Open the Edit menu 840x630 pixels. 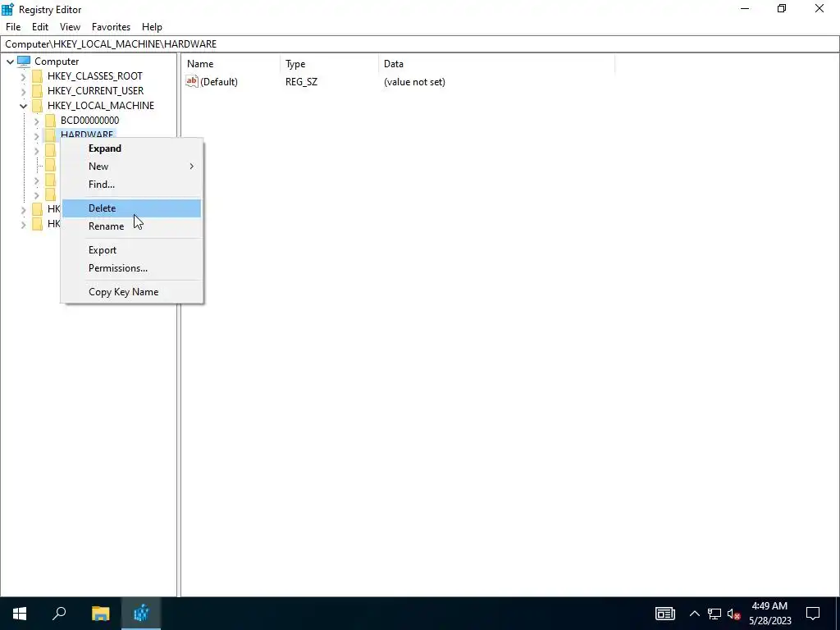tap(40, 27)
